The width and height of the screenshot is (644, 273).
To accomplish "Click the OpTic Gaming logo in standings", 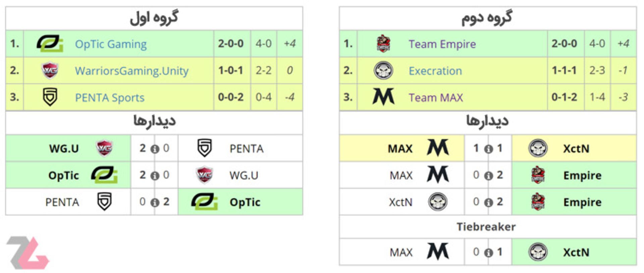I will 50,44.
